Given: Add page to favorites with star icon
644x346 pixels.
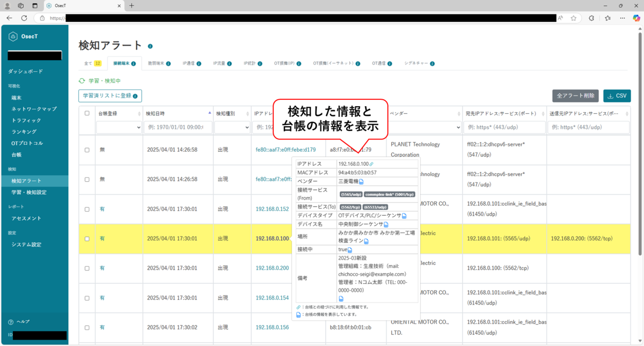Looking at the screenshot, I should [574, 18].
